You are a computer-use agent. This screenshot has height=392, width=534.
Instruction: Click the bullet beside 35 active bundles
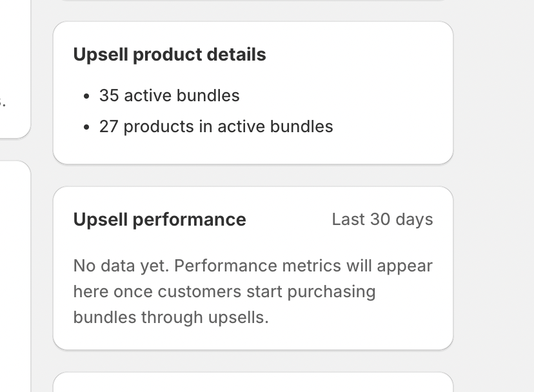pos(86,96)
